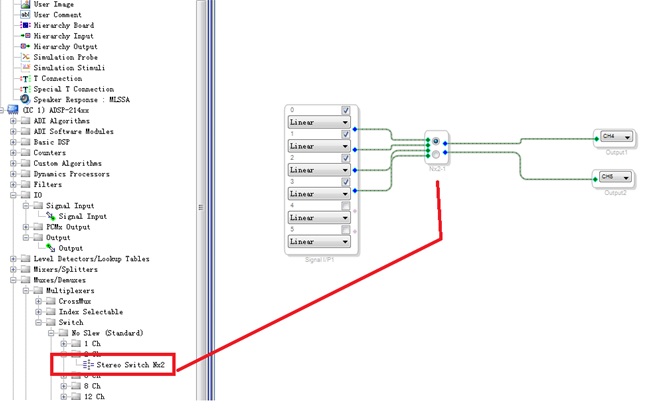This screenshot has height=410, width=647.
Task: Click the Index Selectable folder icon
Action: point(51,312)
